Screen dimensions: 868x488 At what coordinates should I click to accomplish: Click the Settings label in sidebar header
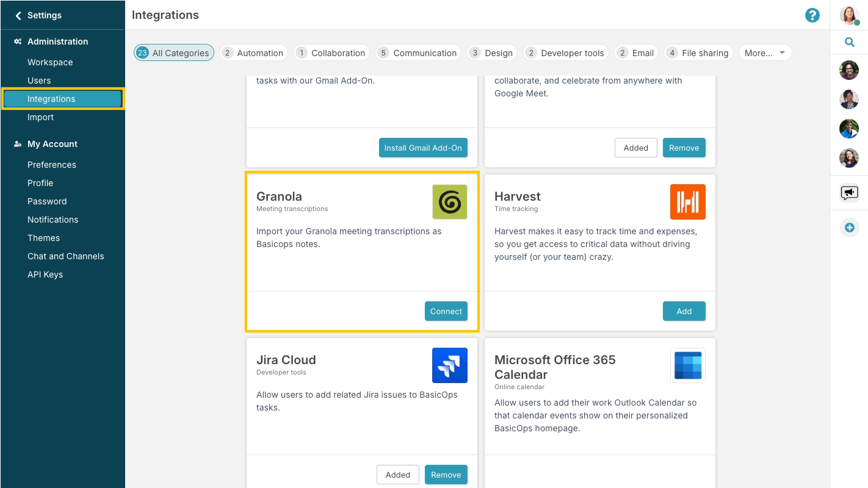coord(45,15)
